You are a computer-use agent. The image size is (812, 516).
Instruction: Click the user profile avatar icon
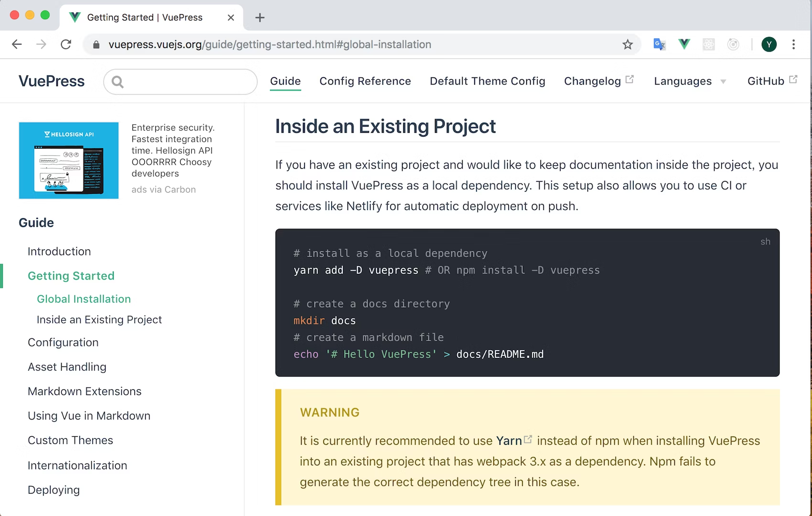[769, 44]
